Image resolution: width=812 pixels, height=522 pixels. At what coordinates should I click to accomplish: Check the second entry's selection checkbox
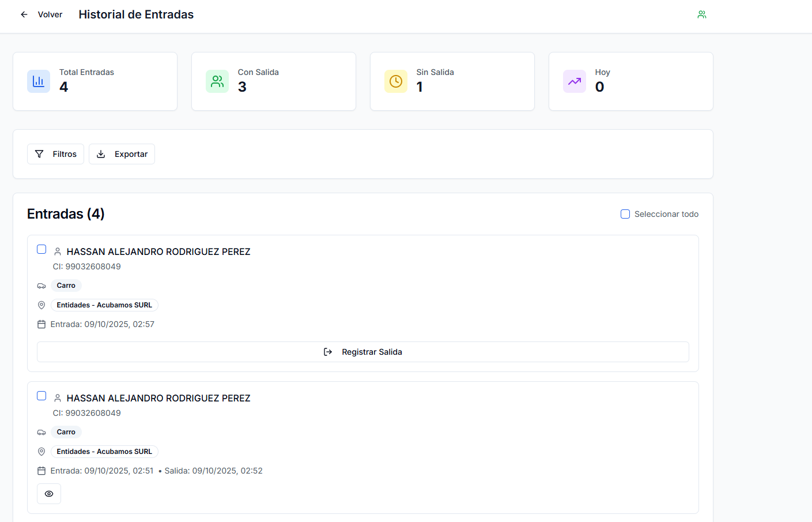click(41, 396)
